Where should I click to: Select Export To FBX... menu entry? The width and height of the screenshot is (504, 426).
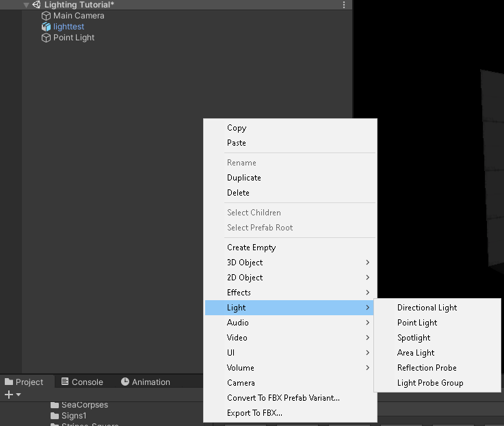[x=254, y=413]
